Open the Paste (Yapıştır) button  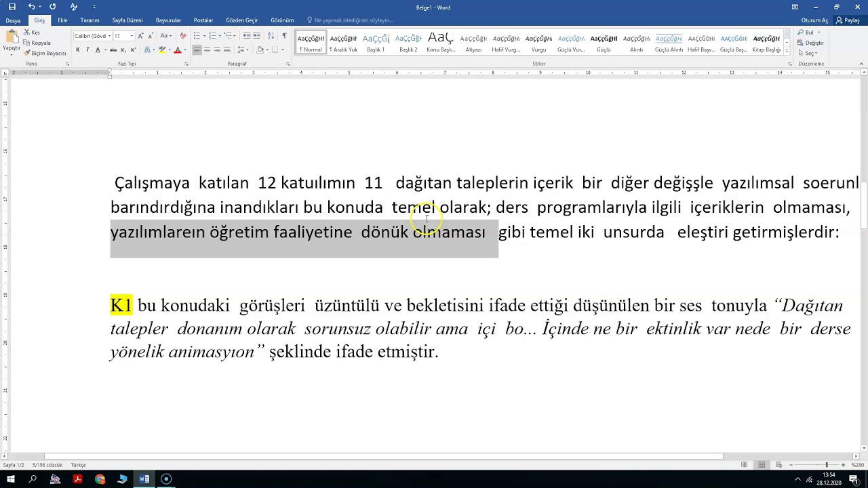[11, 42]
